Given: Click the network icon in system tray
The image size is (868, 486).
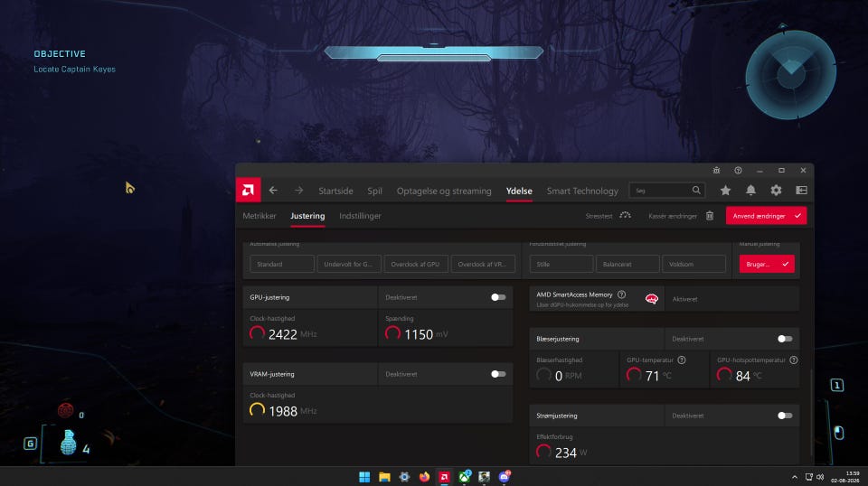Looking at the screenshot, I should click(808, 477).
